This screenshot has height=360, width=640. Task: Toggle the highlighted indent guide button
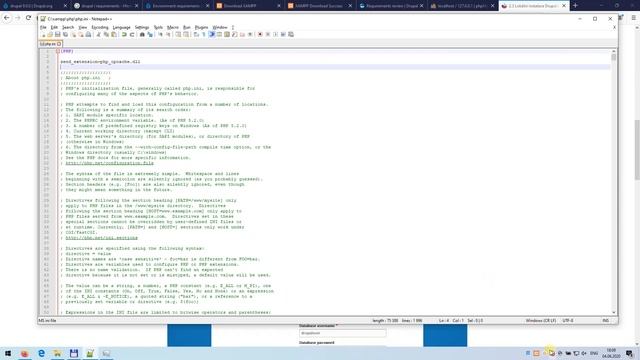pyautogui.click(x=211, y=35)
